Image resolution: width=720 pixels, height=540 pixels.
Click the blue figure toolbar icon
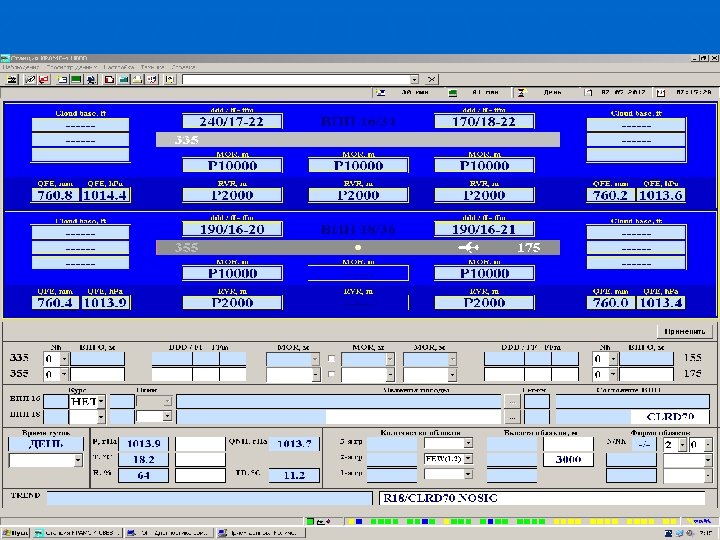(x=91, y=79)
